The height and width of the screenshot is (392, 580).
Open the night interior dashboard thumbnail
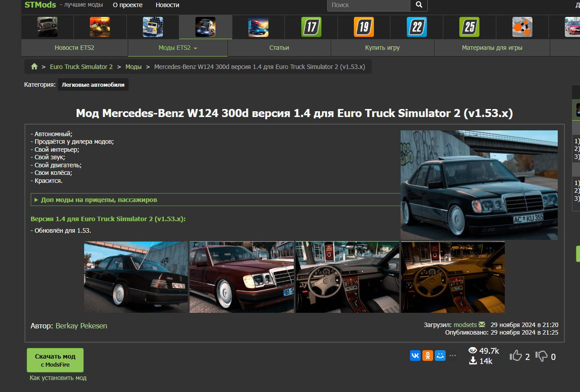[453, 277]
